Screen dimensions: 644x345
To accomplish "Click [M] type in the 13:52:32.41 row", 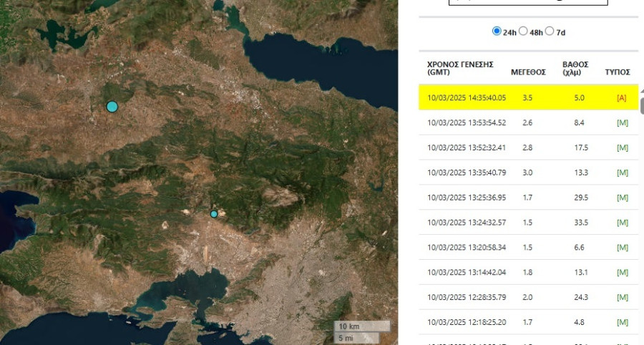I will 622,147.
